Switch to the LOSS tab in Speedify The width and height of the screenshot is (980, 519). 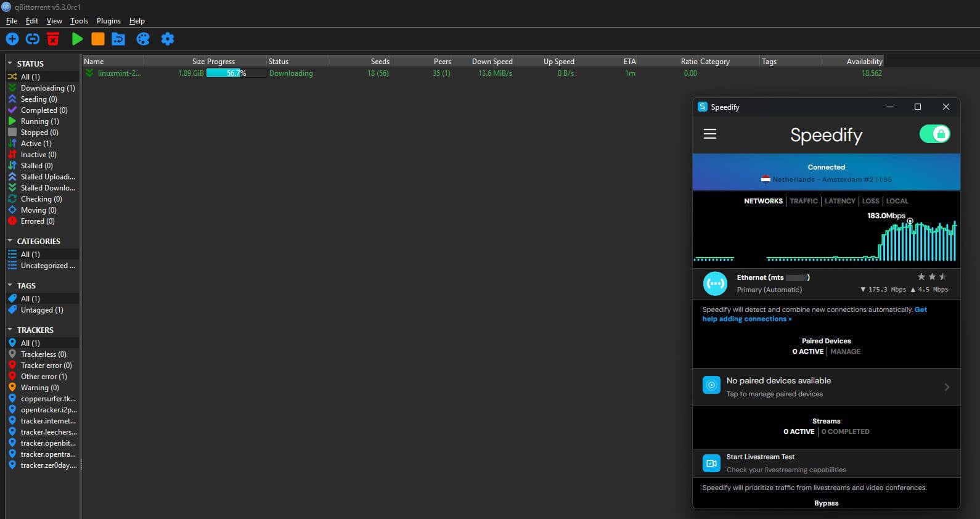tap(871, 201)
